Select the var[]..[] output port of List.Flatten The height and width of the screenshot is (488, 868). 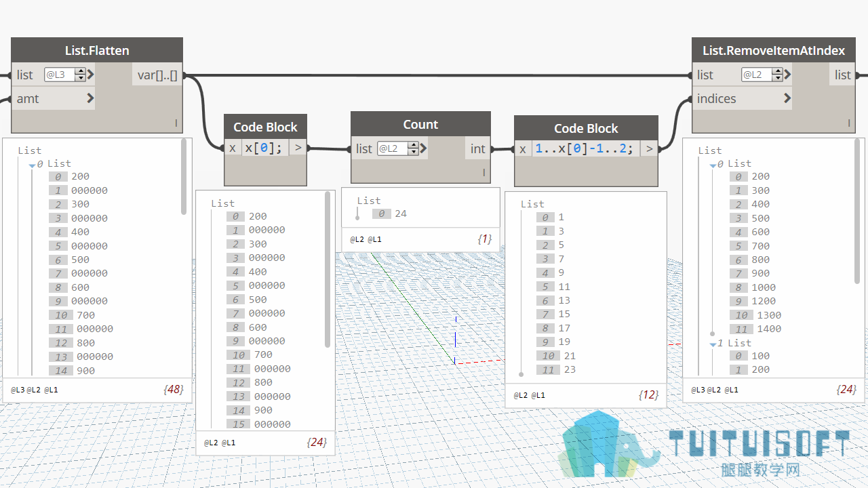pyautogui.click(x=157, y=75)
